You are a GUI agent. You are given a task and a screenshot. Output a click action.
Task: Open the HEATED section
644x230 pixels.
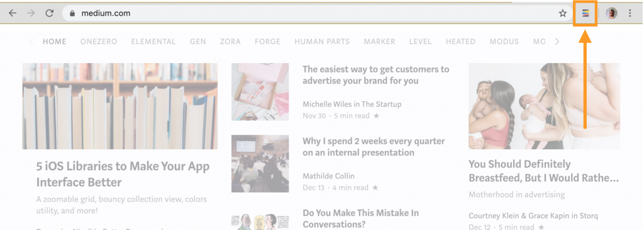pos(460,42)
